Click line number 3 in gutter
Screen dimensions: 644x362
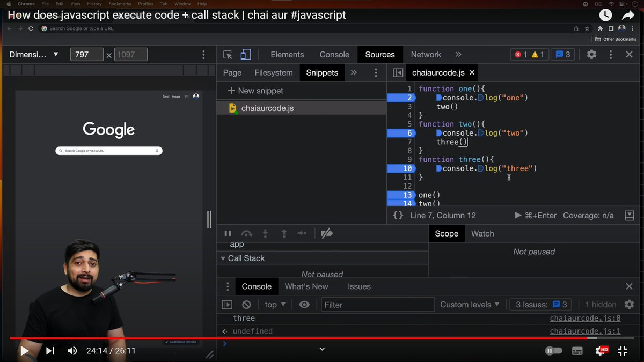409,107
